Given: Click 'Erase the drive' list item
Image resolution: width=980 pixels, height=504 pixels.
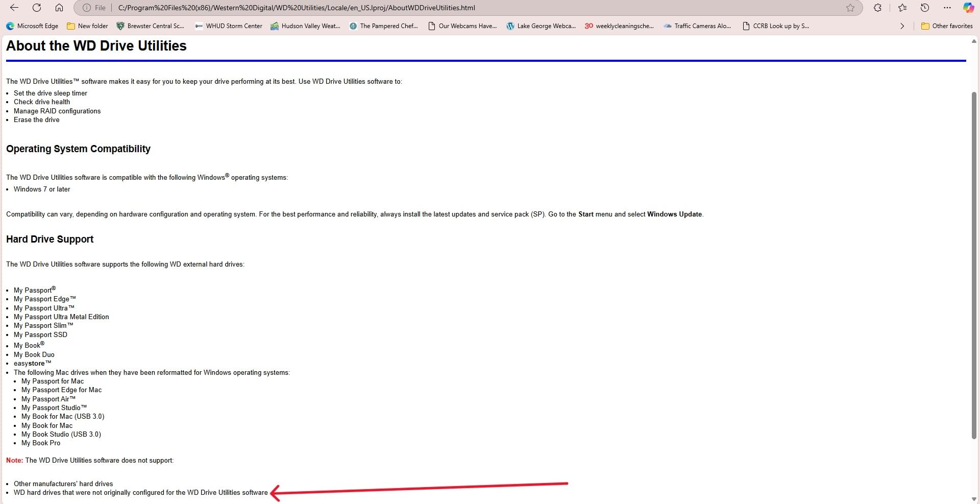Looking at the screenshot, I should [37, 120].
